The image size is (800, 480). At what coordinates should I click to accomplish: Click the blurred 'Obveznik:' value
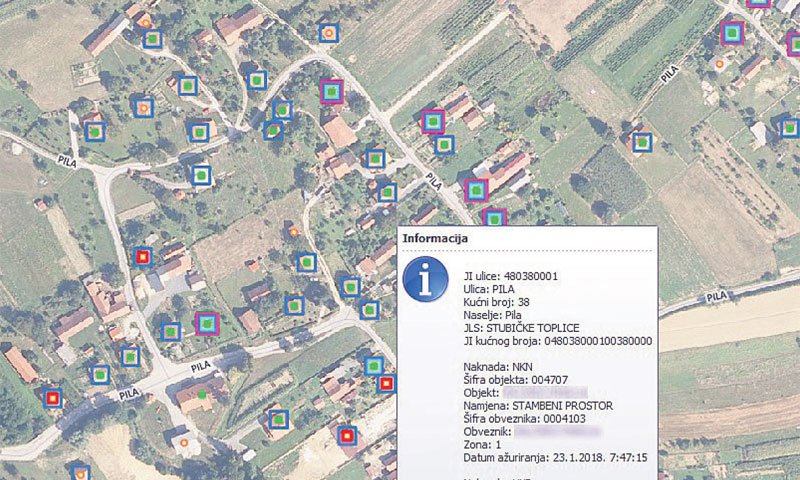click(x=557, y=432)
